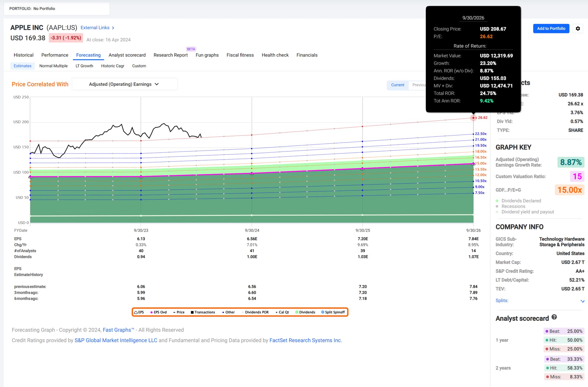588x387 pixels.
Task: Switch to Historical tab
Action: pos(24,55)
